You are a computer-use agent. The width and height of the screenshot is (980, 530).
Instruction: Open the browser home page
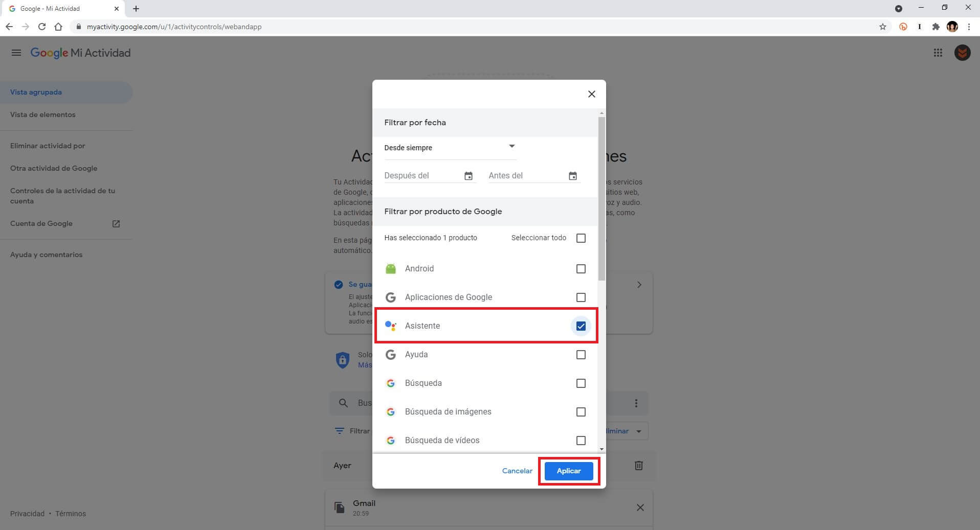pos(58,27)
